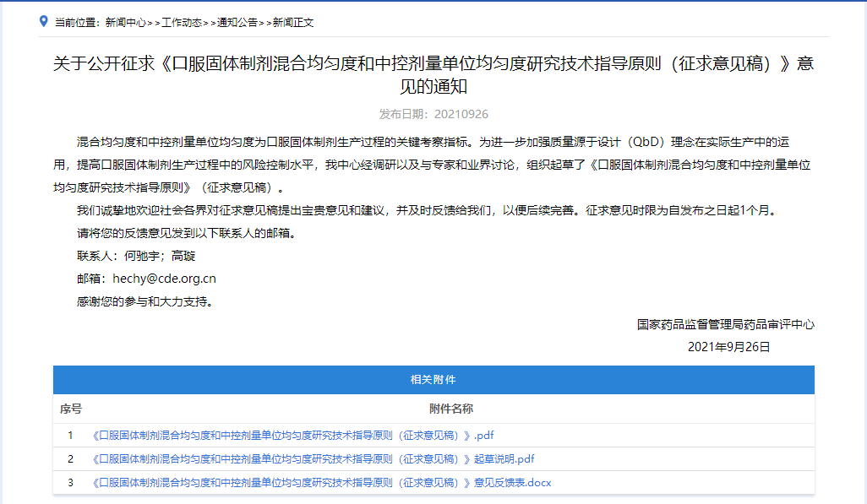
Task: Click the location pin icon beside 当前位置
Action: point(44,21)
